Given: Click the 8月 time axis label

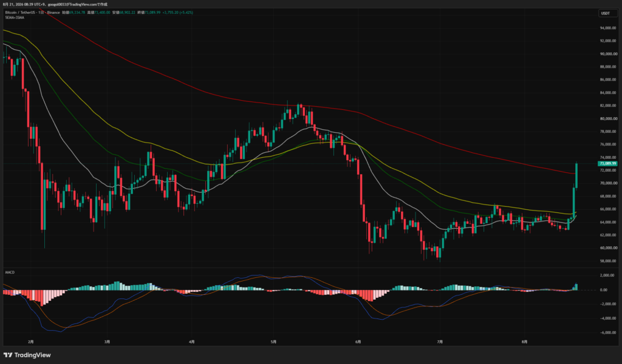Looking at the screenshot, I should click(x=524, y=342).
